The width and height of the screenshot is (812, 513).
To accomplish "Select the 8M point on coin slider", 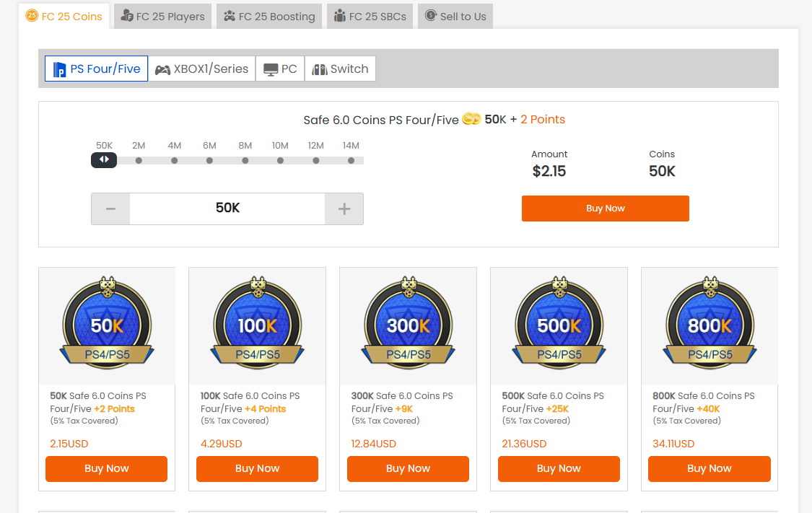I will click(x=245, y=160).
